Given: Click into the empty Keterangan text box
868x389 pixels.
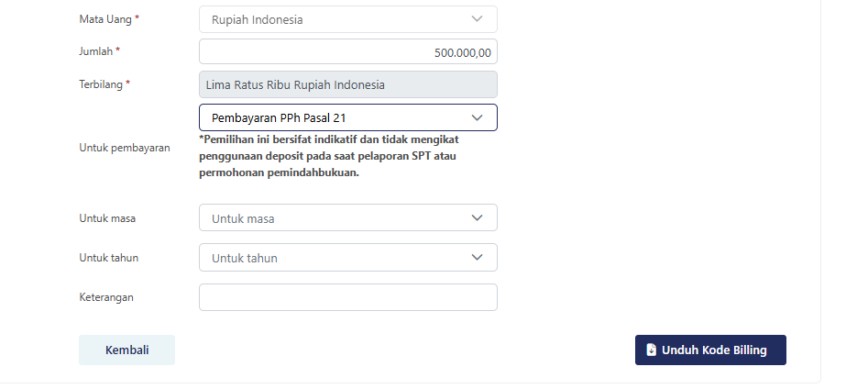Looking at the screenshot, I should click(x=347, y=297).
